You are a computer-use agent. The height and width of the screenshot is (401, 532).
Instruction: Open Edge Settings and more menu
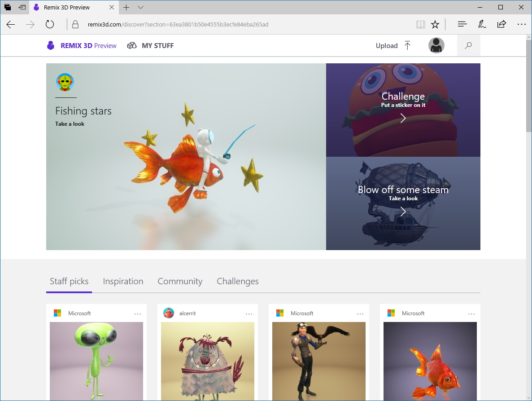pos(522,24)
